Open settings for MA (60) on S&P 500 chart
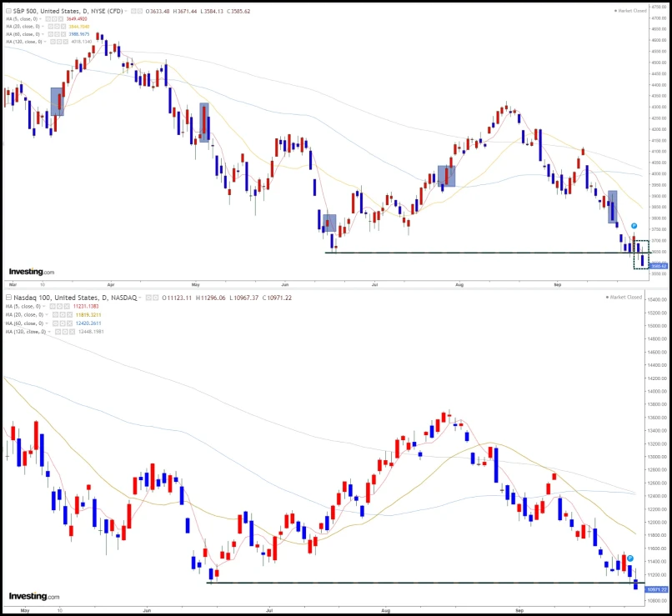The height and width of the screenshot is (616, 672). [x=57, y=34]
